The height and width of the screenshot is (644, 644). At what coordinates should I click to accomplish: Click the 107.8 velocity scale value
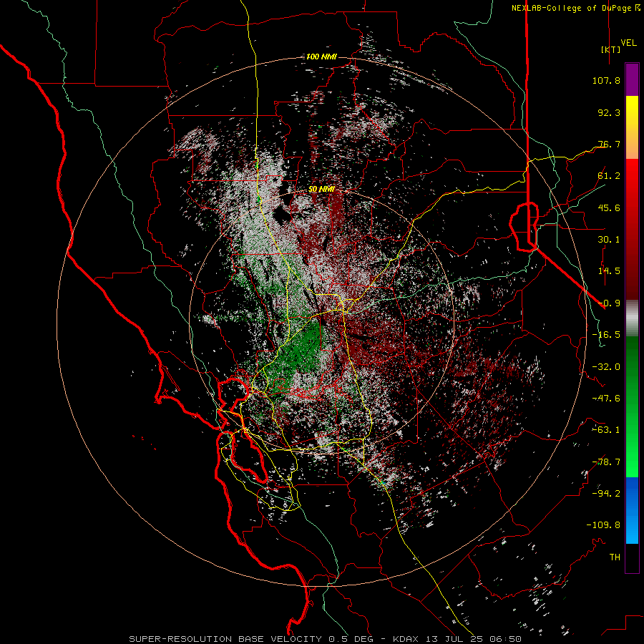[x=606, y=80]
